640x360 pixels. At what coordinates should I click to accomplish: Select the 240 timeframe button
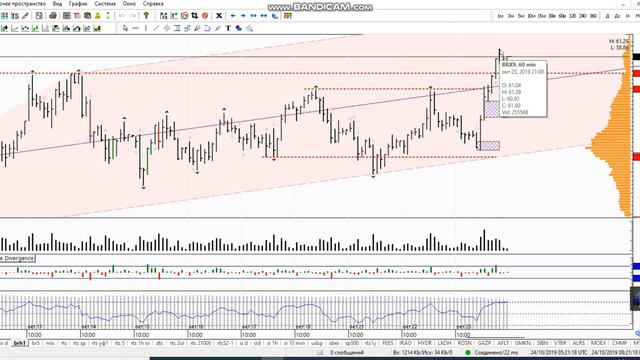(583, 16)
